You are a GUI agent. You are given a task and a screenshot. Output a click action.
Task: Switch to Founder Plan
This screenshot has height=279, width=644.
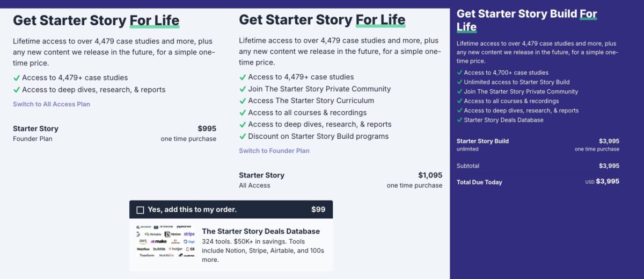(x=274, y=151)
